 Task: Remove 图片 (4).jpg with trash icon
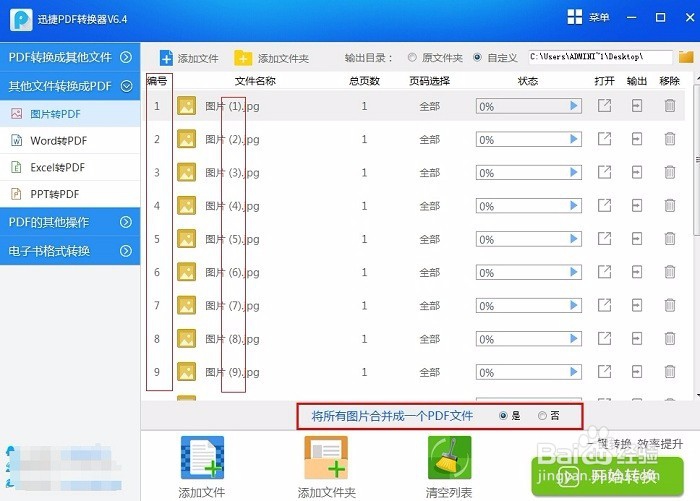click(x=670, y=206)
